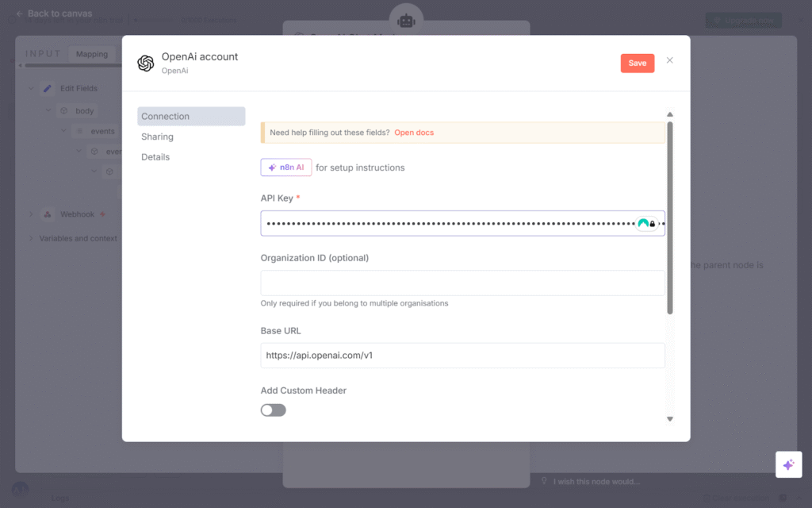
Task: Open docs link for help
Action: pyautogui.click(x=414, y=133)
